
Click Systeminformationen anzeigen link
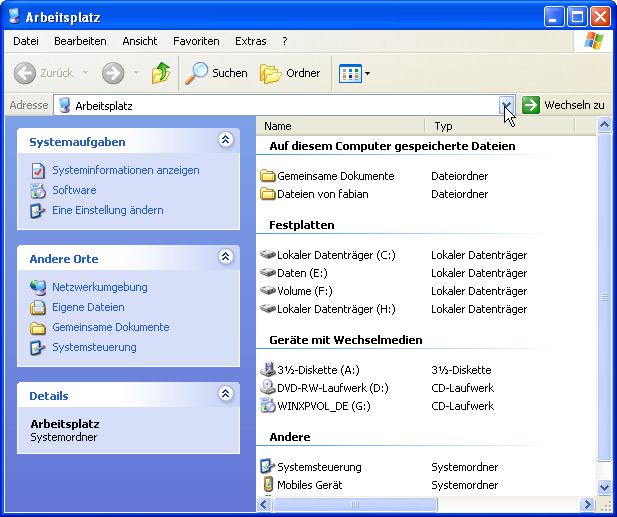126,170
